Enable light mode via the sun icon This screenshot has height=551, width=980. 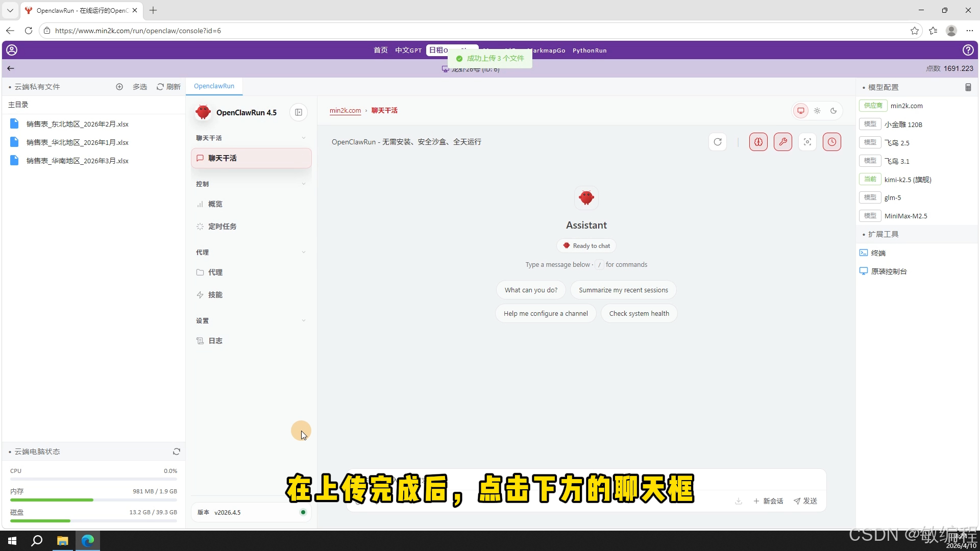(x=817, y=110)
